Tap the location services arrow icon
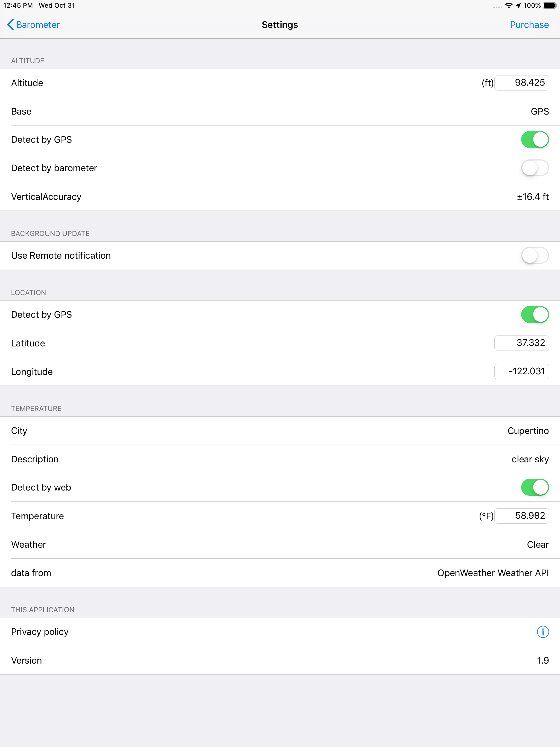The image size is (560, 747). 518,5
